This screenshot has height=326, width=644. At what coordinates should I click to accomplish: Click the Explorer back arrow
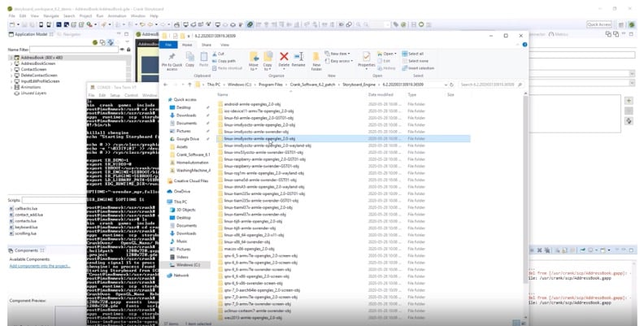tap(166, 85)
